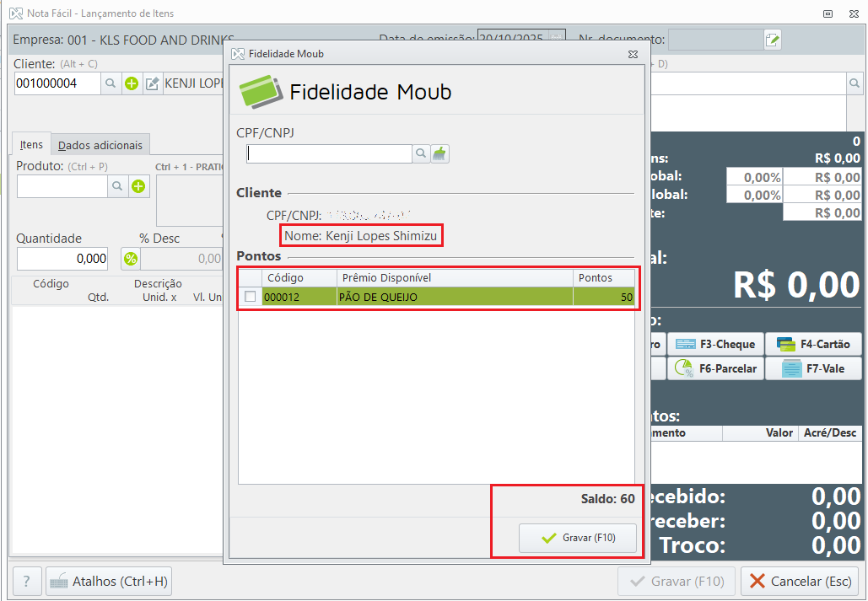
Task: Click Acré/Desc column header in payments grid
Action: point(830,432)
